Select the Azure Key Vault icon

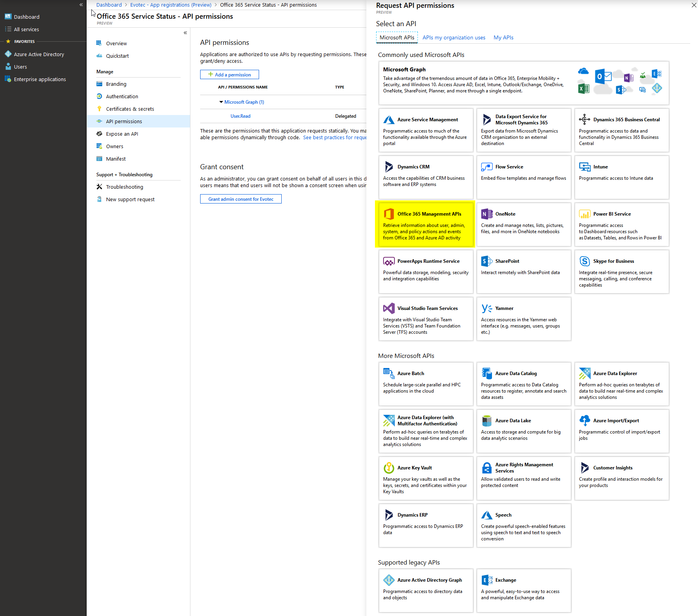point(389,468)
